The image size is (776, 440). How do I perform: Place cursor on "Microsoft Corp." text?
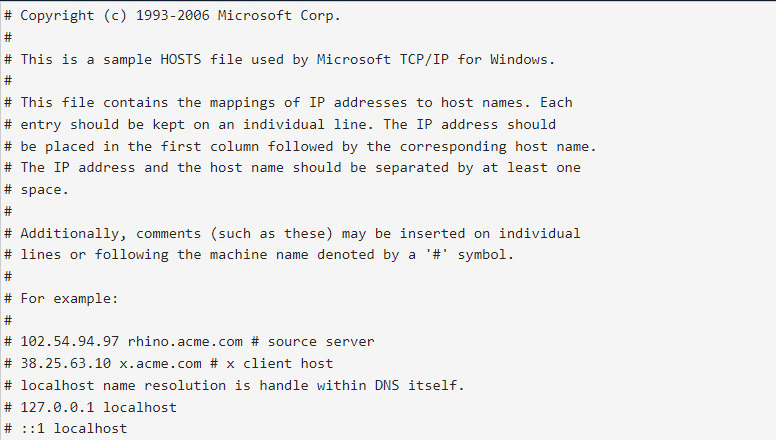point(279,16)
